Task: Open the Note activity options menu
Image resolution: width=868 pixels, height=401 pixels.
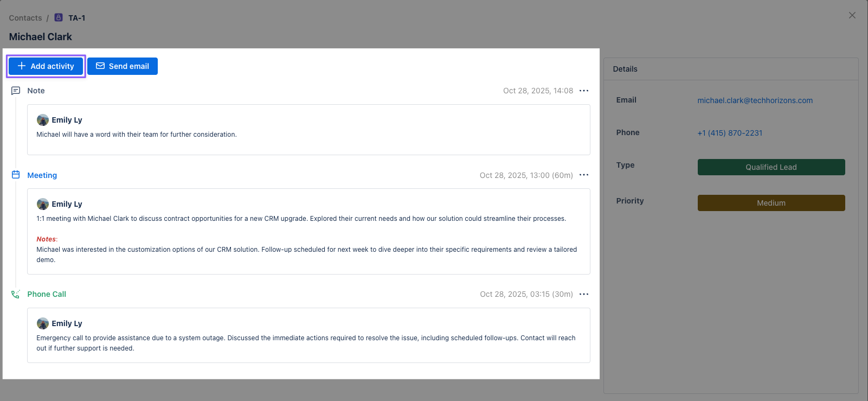Action: [583, 91]
